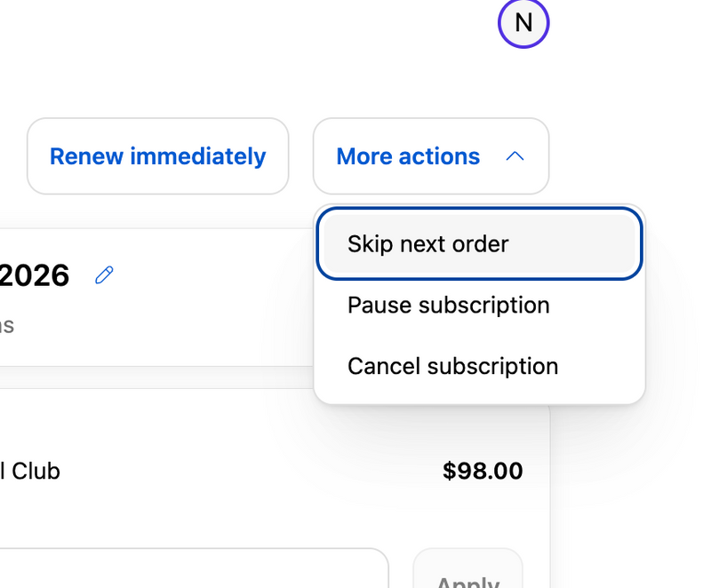Toggle the More actions dropdown
The image size is (711, 588).
click(x=431, y=156)
